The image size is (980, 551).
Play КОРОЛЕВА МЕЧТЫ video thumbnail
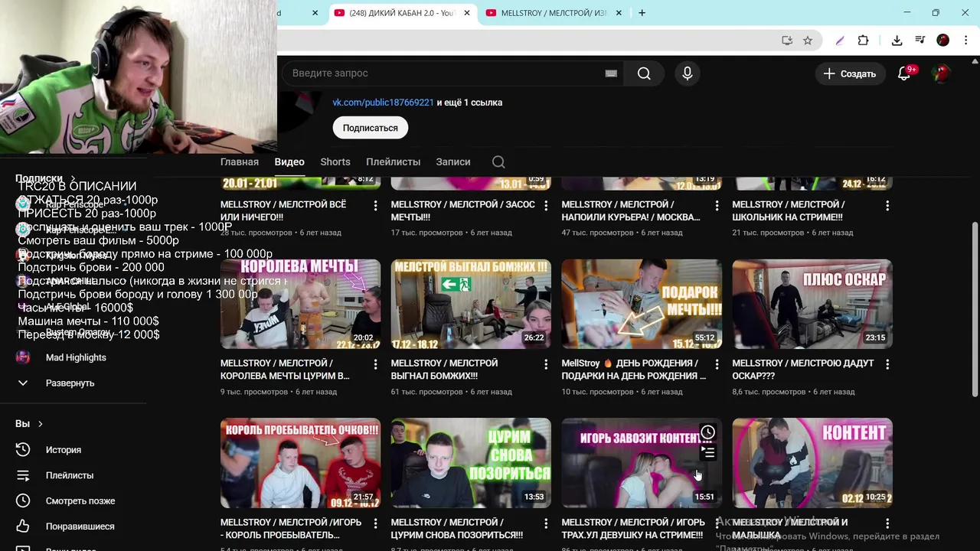tap(300, 304)
